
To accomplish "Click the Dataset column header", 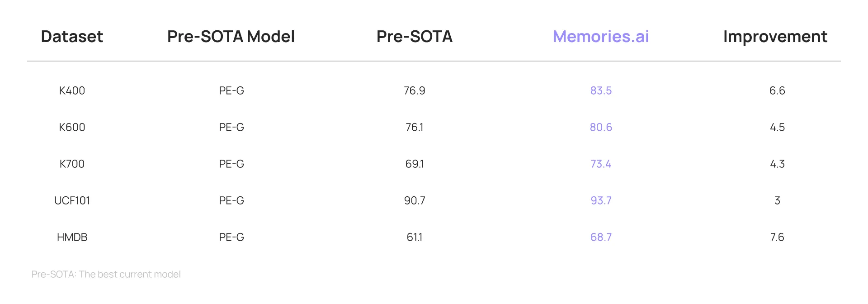I will (x=72, y=37).
